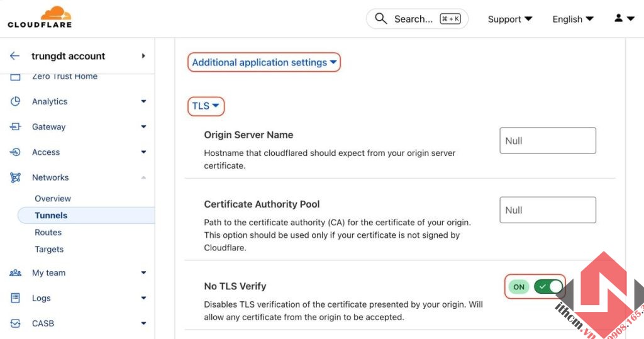Screen dimensions: 644x339
Task: Click the Access sidebar icon
Action: pos(15,152)
